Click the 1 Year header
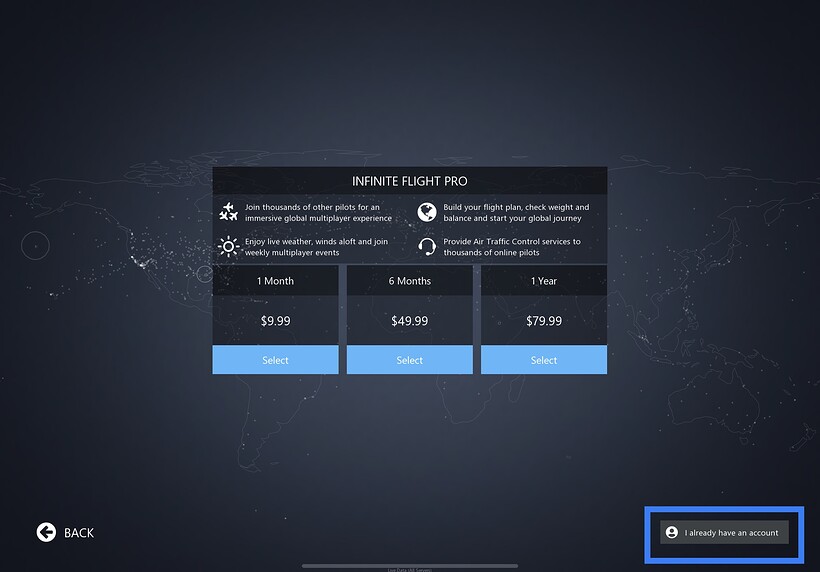Image resolution: width=820 pixels, height=572 pixels. point(544,281)
